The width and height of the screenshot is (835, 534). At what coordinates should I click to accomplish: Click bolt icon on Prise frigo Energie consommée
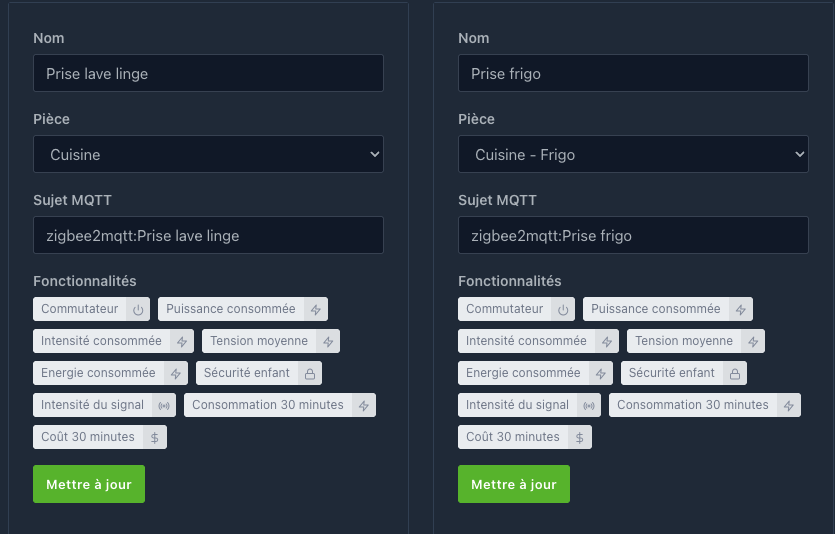pyautogui.click(x=601, y=374)
